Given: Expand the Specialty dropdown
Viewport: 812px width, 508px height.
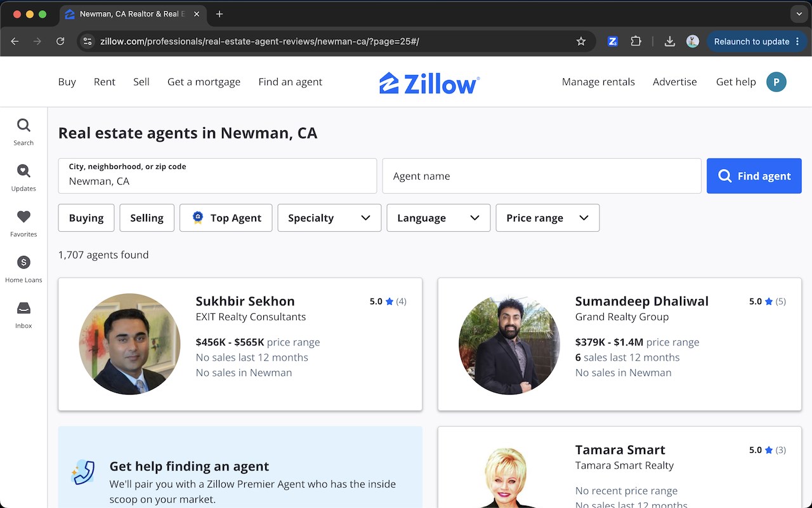Looking at the screenshot, I should tap(329, 218).
